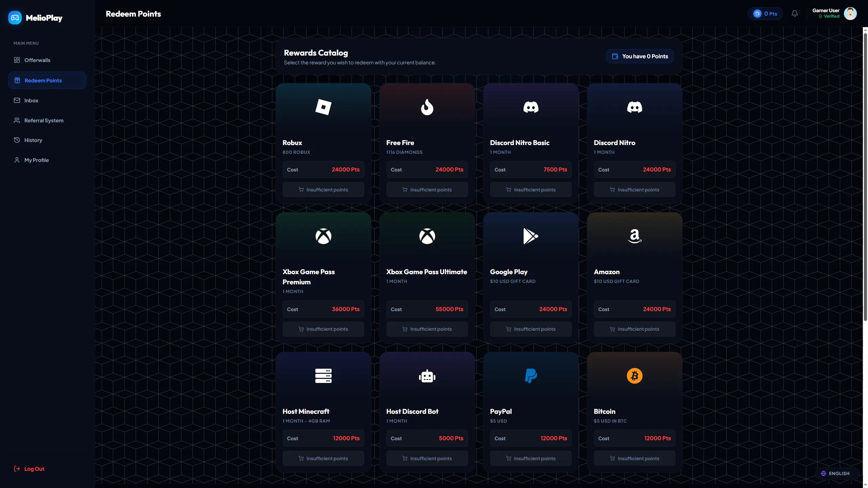Click the Amazon $10 USD GIFT CARD subtitle
Image resolution: width=868 pixels, height=488 pixels.
[616, 281]
